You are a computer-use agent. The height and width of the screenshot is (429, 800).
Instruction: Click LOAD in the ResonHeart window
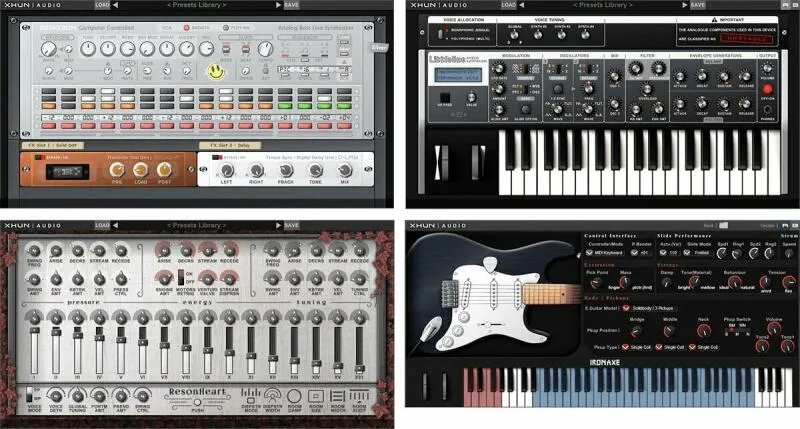point(102,225)
